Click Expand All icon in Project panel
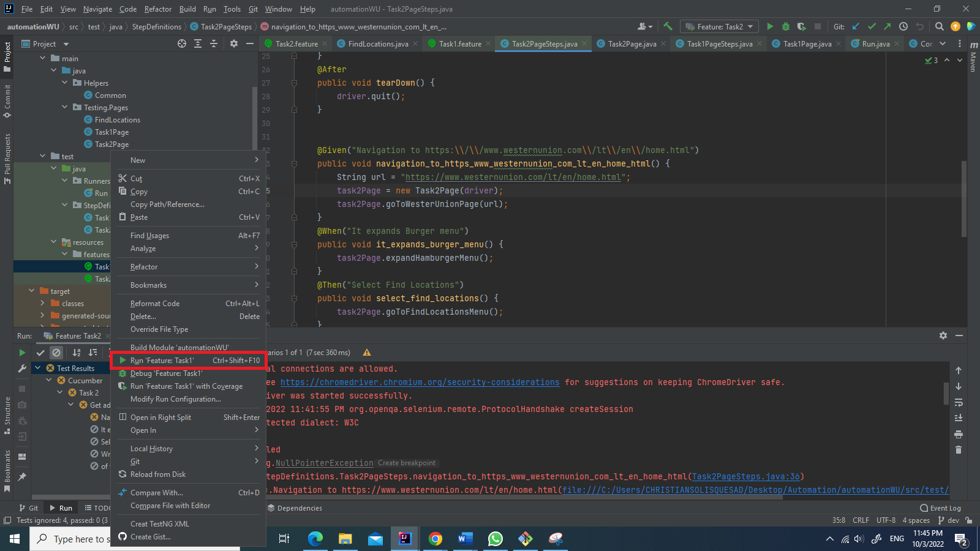 tap(198, 43)
